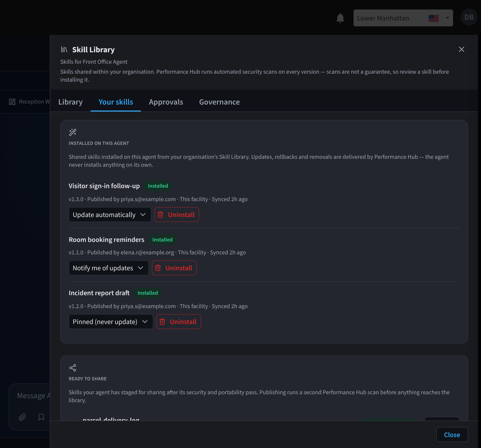Open the Lower Manhattan facility dropdown
This screenshot has height=448, width=481.
(403, 18)
